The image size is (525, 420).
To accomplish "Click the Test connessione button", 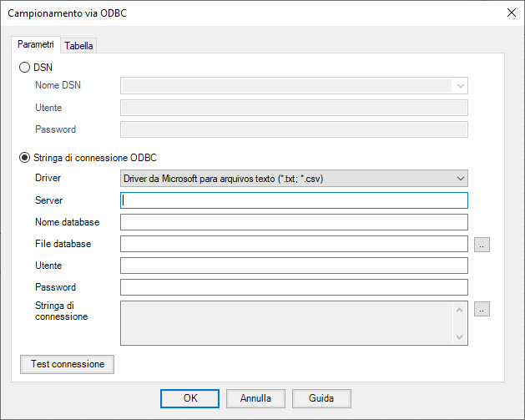I will [67, 364].
